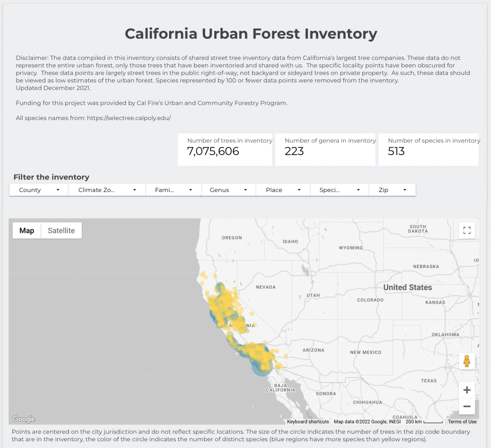
Task: Select the Street View pegman icon
Action: (467, 361)
